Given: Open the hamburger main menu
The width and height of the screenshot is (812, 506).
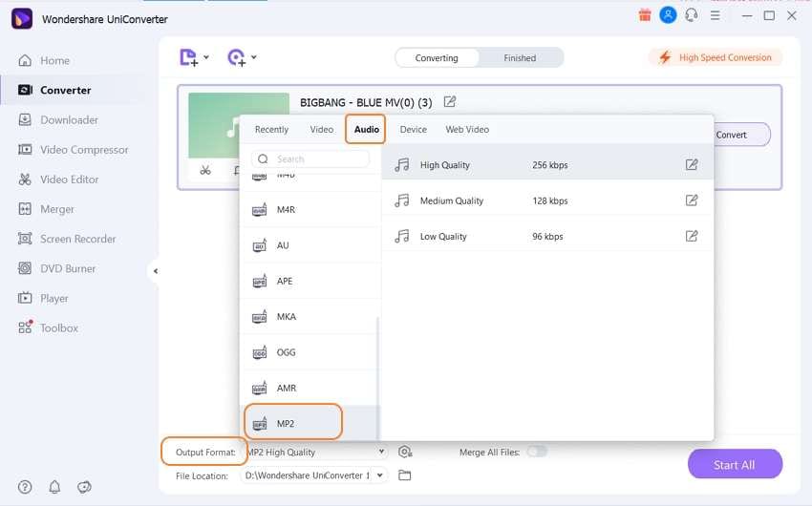Looking at the screenshot, I should (x=716, y=15).
